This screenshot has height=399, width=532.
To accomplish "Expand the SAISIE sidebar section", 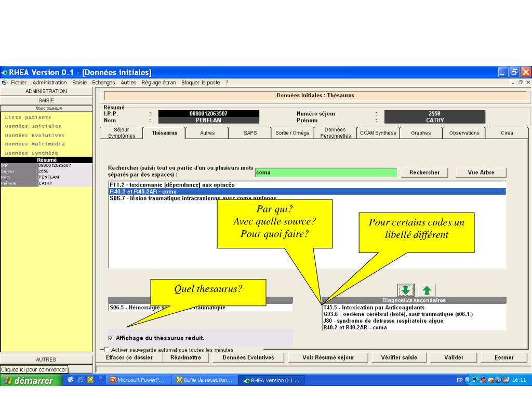I will (x=46, y=100).
